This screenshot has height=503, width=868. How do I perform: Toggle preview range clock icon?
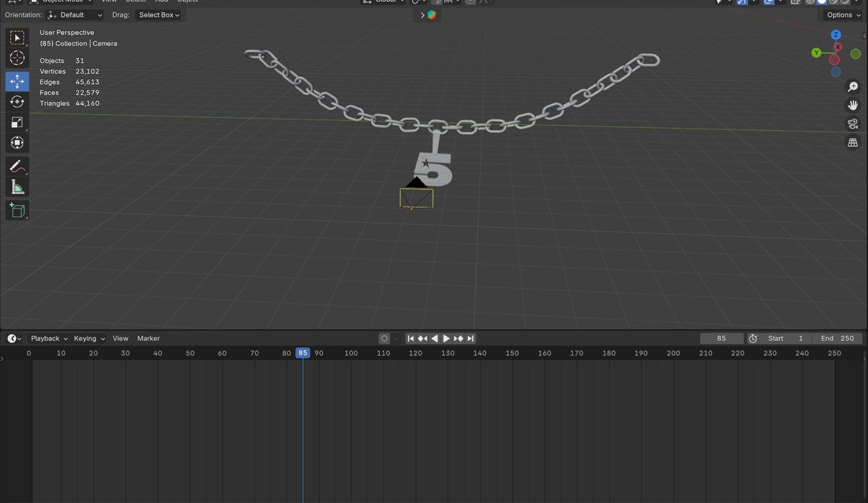click(753, 338)
